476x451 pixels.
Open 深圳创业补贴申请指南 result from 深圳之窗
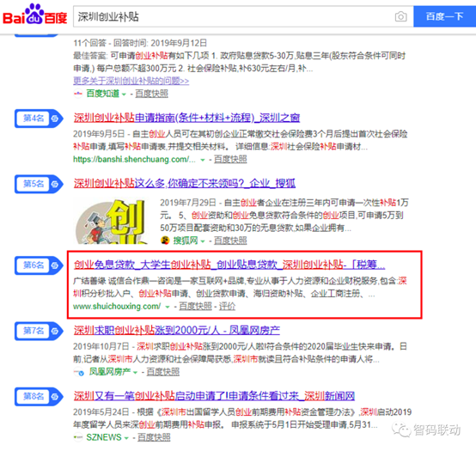pos(186,118)
